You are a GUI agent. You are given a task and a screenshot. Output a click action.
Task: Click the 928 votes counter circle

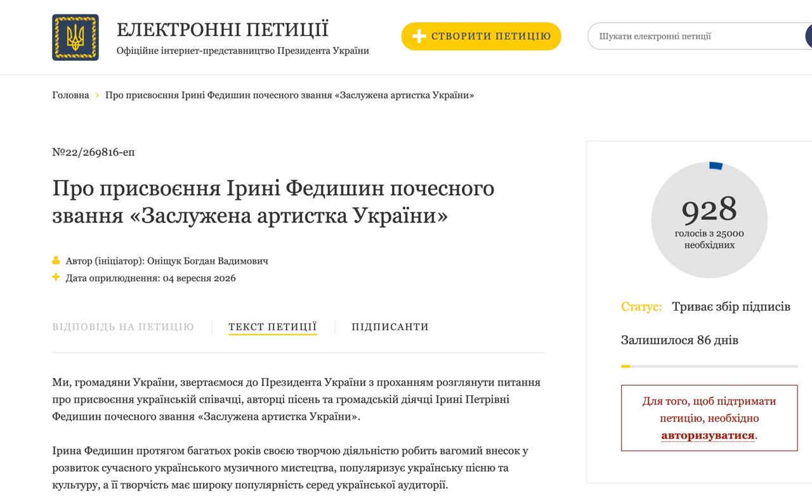pos(709,220)
